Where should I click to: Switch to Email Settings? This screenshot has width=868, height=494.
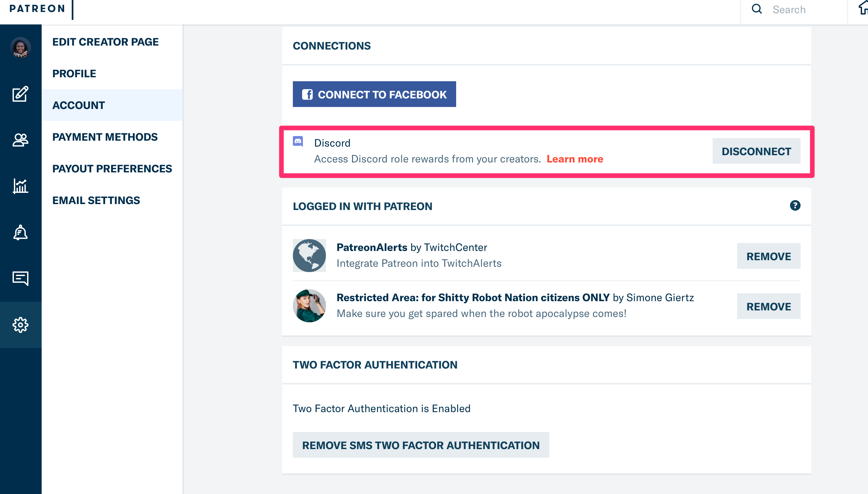(96, 200)
